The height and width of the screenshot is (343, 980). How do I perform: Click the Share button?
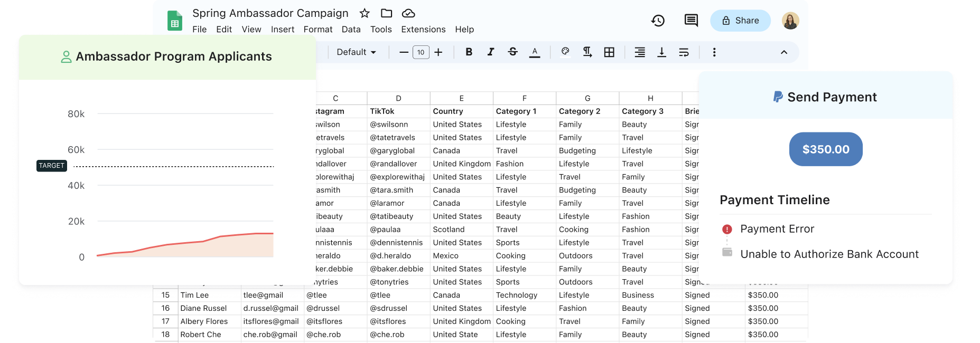740,21
